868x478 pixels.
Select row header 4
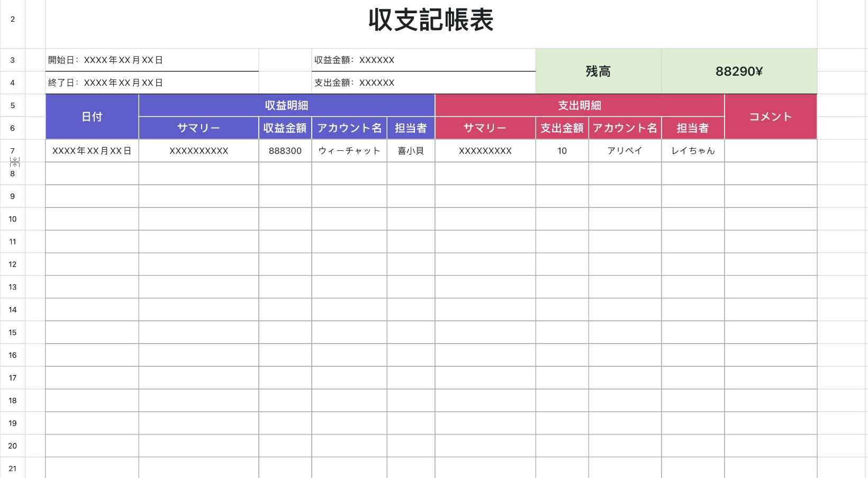point(12,83)
